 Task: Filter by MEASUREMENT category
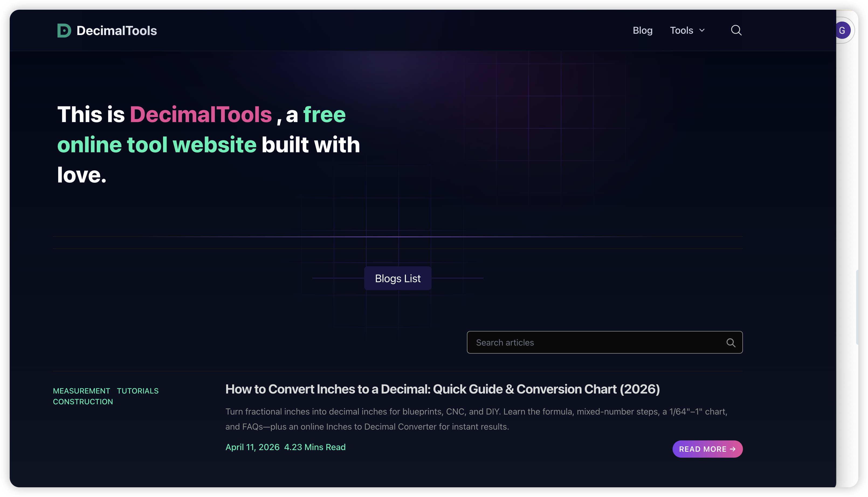(x=81, y=391)
